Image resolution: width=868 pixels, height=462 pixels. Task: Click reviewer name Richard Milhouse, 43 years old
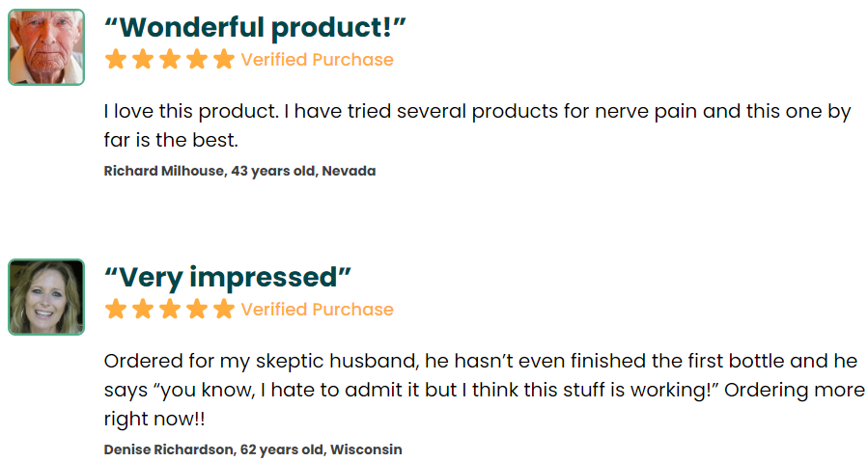239,171
